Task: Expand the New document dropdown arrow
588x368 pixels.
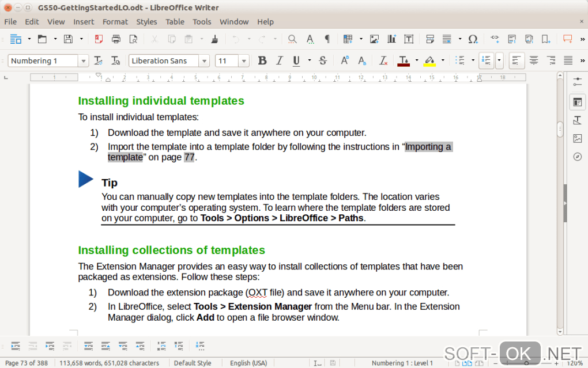Action: 29,39
